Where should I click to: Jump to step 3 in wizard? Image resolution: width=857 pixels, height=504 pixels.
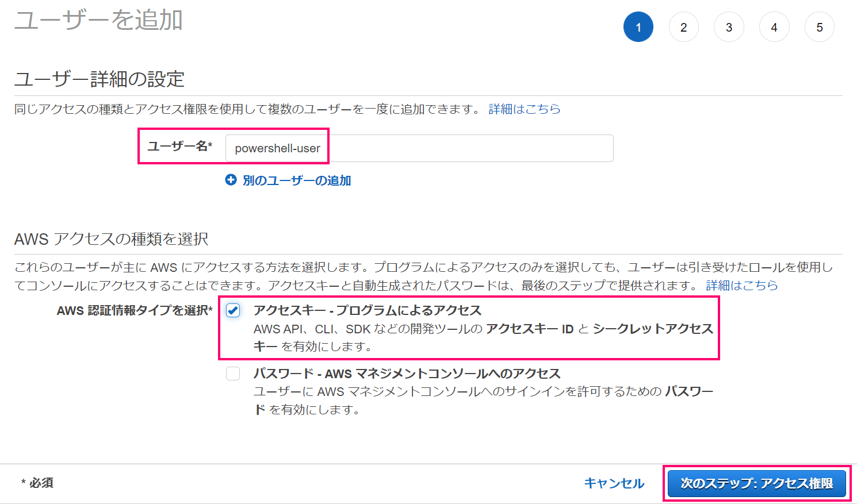point(729,27)
